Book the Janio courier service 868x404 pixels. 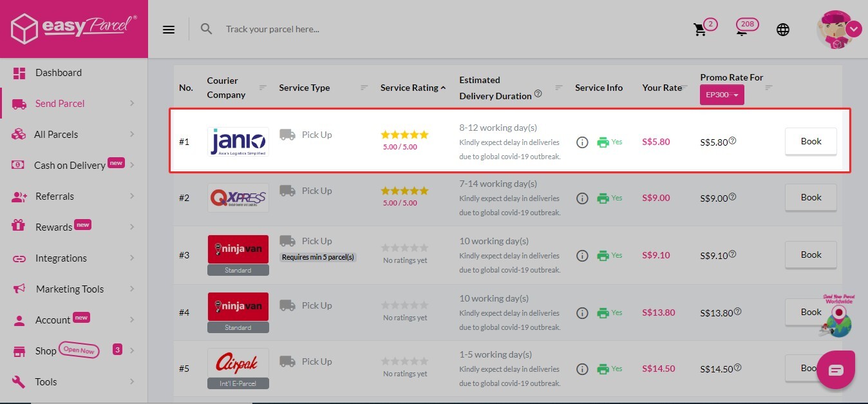point(811,142)
